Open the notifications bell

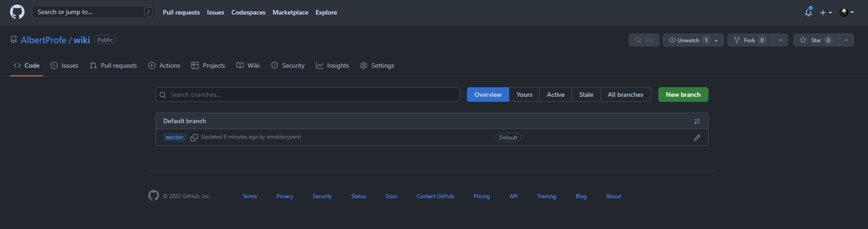point(808,12)
